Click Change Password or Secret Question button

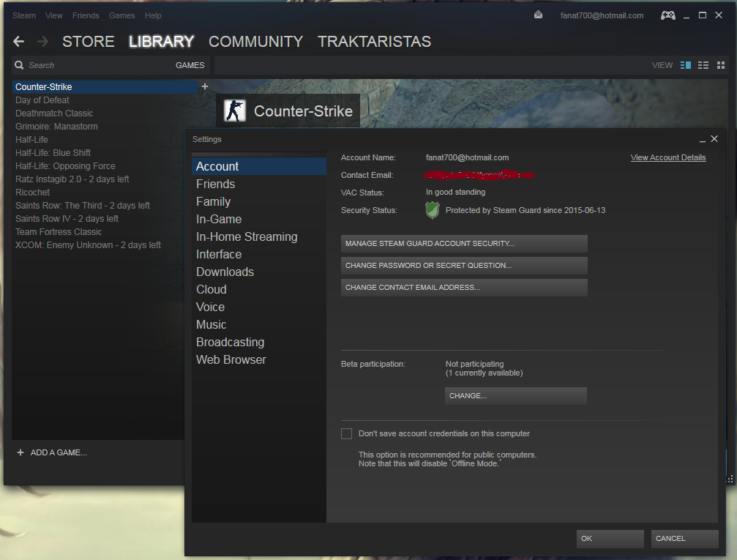[464, 266]
